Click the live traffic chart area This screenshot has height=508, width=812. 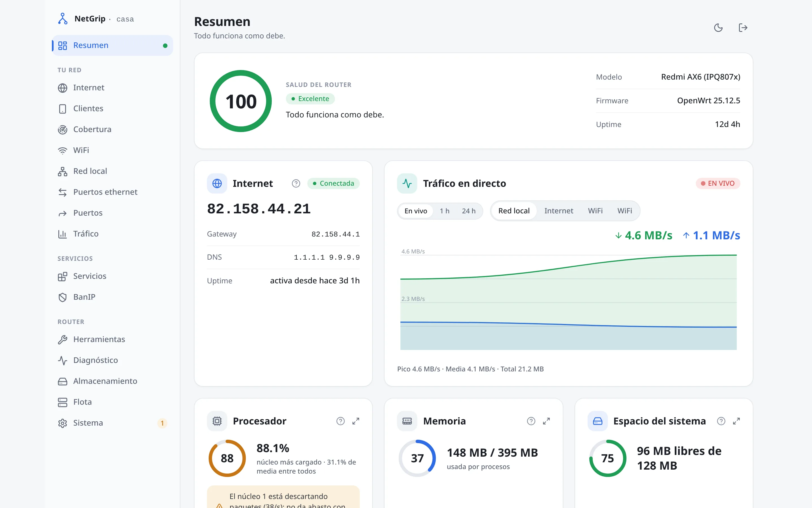[568, 301]
